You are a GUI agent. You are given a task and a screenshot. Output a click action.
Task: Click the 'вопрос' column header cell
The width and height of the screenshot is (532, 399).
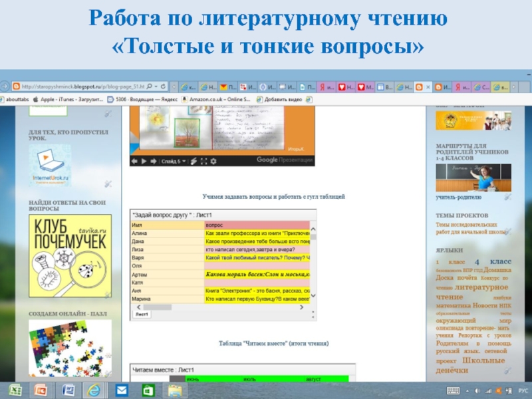[257, 225]
